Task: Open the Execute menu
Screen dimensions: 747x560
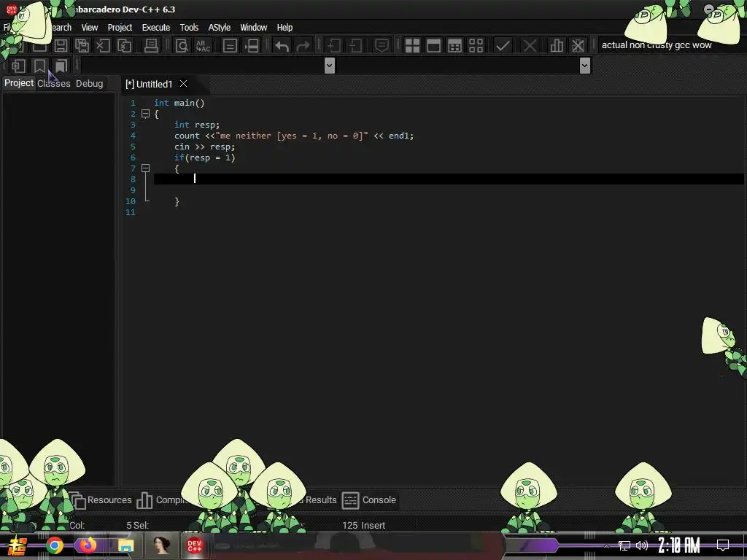Action: [x=156, y=28]
